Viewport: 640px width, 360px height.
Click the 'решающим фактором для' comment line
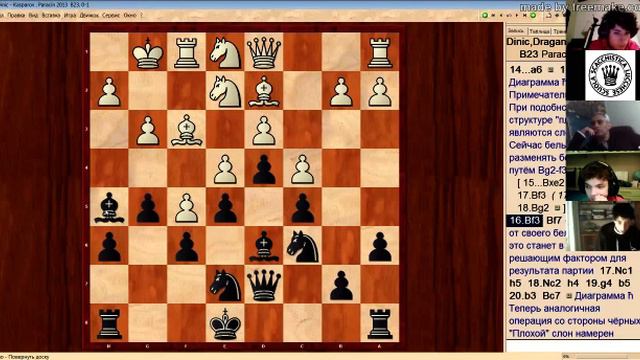(567, 258)
